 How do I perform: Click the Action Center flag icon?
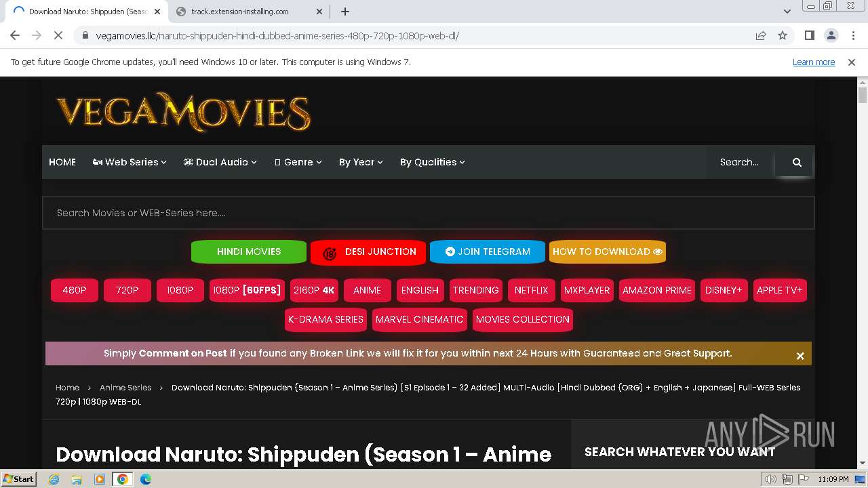point(804,479)
